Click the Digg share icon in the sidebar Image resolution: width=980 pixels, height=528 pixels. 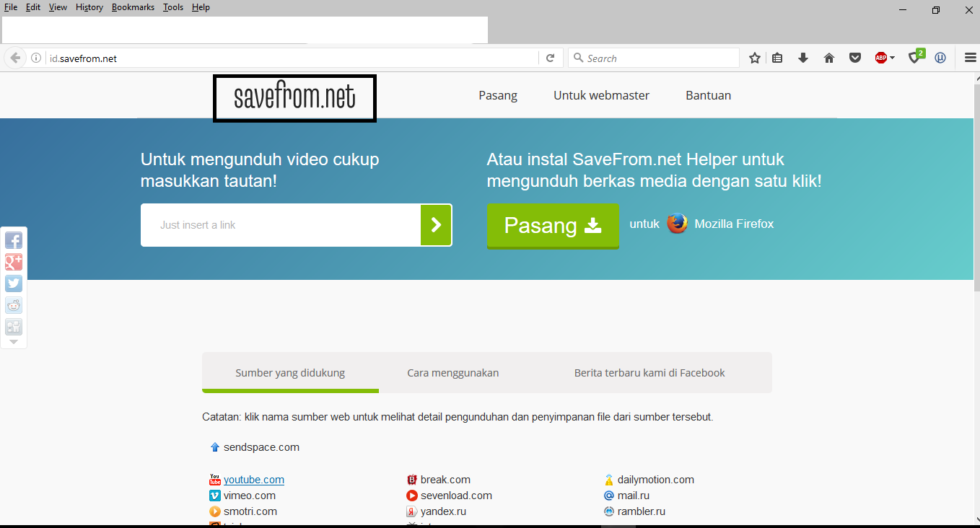(14, 327)
